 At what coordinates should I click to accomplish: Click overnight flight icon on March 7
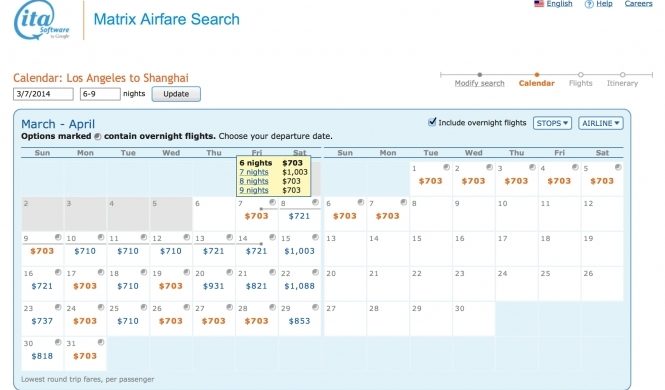(272, 202)
